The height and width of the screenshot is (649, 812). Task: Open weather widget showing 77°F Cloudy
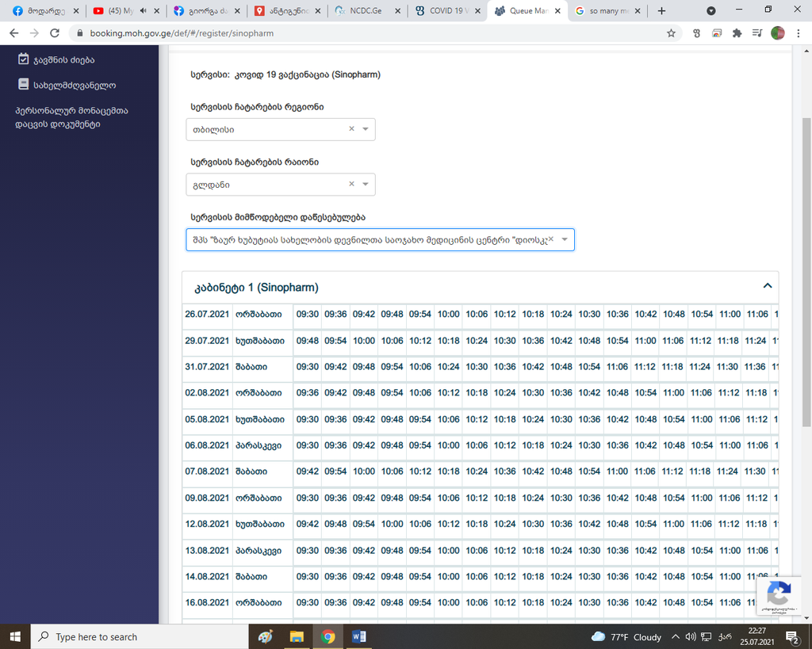point(626,637)
